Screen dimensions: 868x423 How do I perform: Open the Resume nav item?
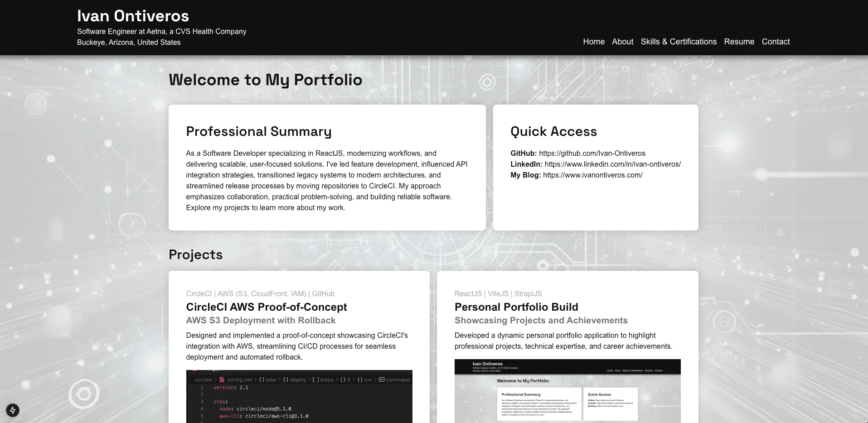click(x=739, y=42)
